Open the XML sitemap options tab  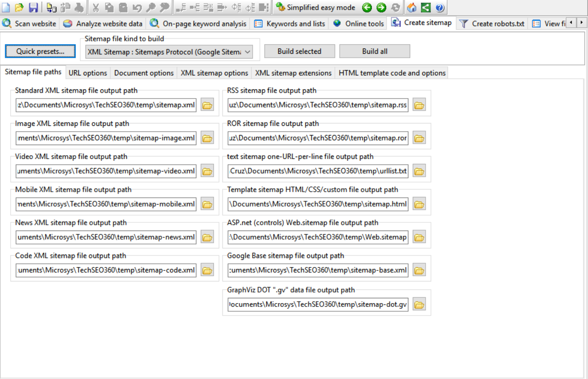pyautogui.click(x=214, y=73)
